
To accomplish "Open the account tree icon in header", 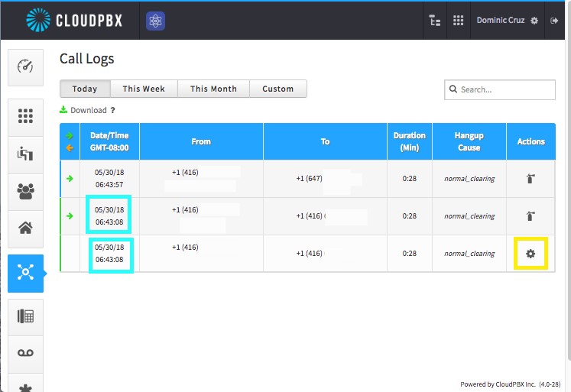I will (435, 21).
